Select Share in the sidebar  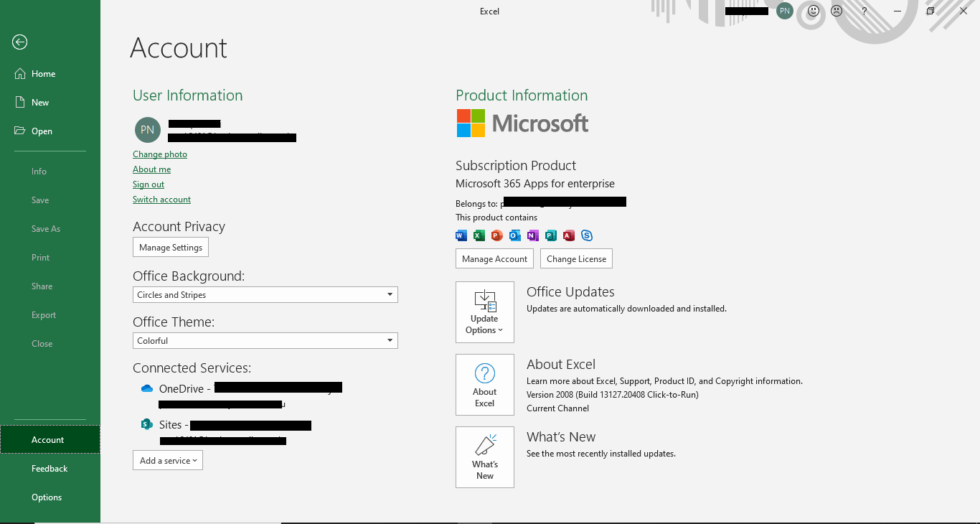pos(50,286)
